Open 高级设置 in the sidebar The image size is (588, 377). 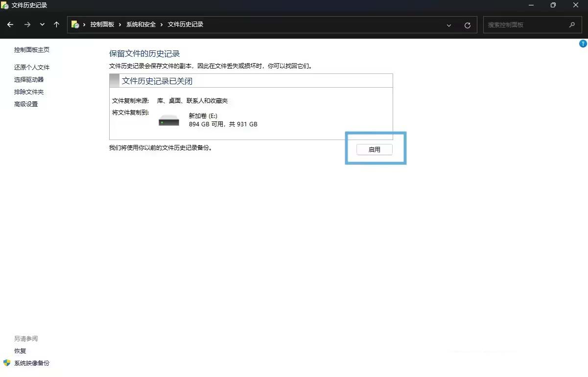(26, 104)
